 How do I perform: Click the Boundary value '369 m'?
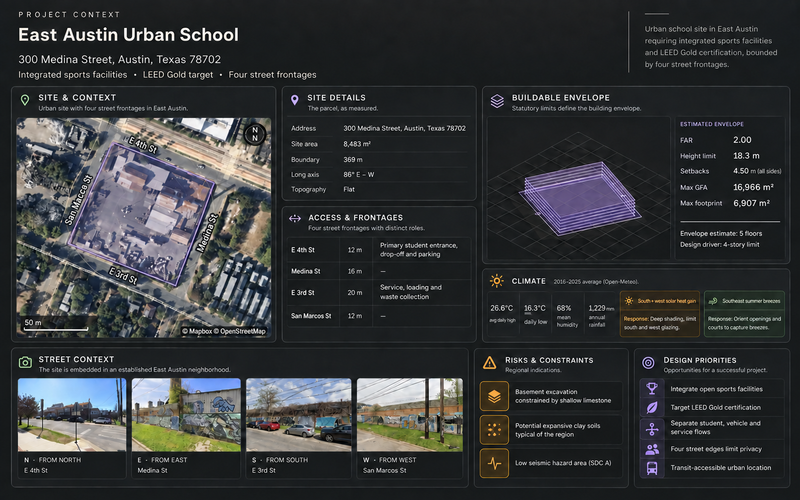coord(353,159)
